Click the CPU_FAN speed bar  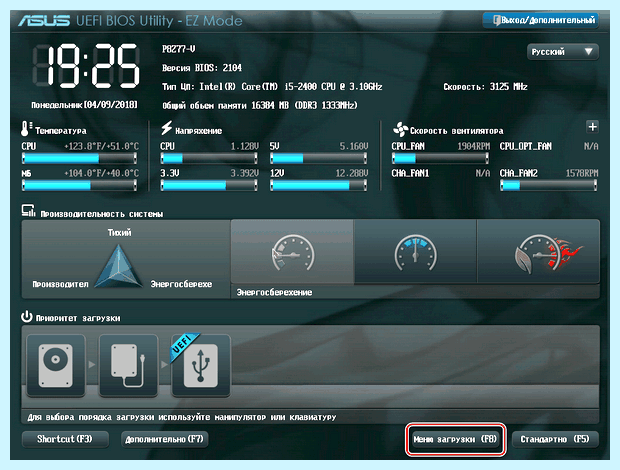[x=440, y=159]
